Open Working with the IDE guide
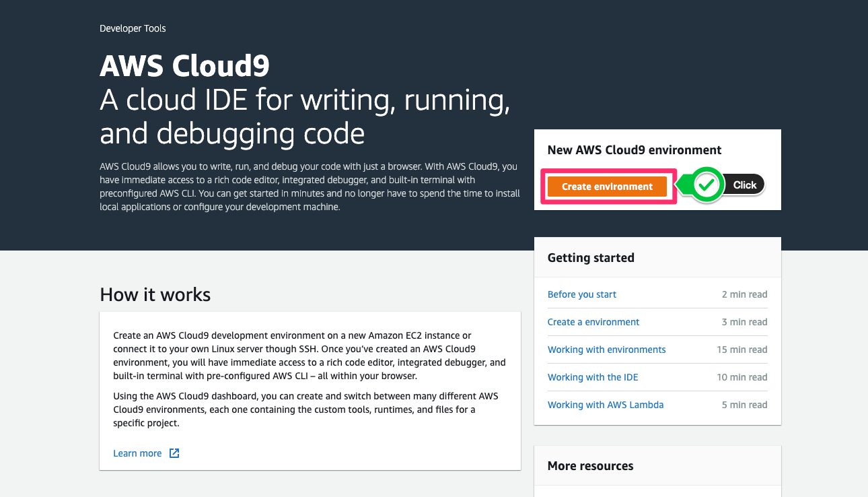This screenshot has height=497, width=868. pyautogui.click(x=593, y=377)
